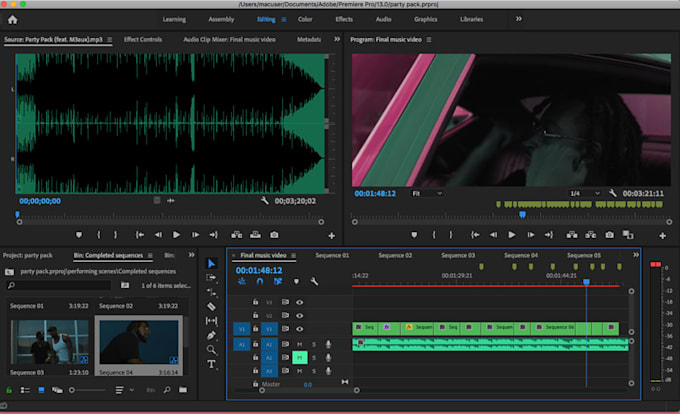The width and height of the screenshot is (680, 414).
Task: Select the Pen tool
Action: [x=211, y=335]
